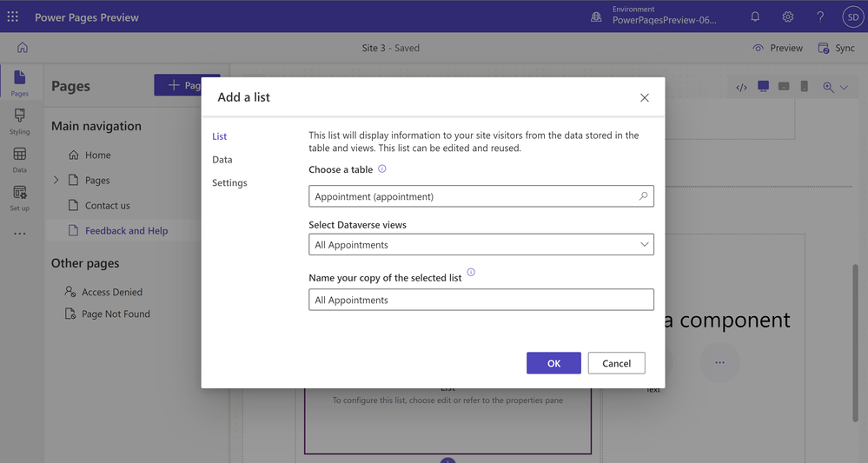Click the Choose a table field
868x463 pixels.
pos(481,196)
